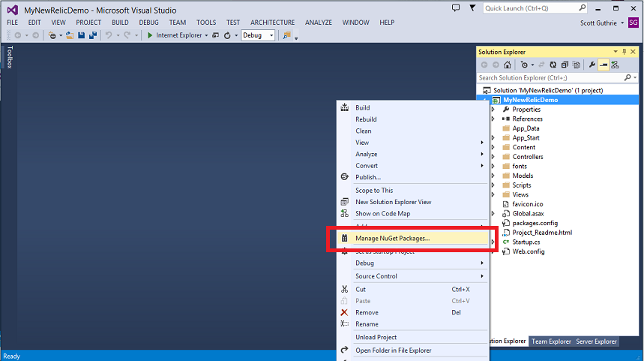Open the Debug configuration combo box
This screenshot has width=644, height=361.
point(258,35)
